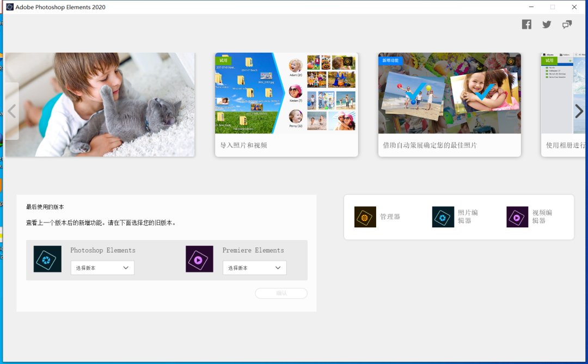Click the Twitter bird icon
The width and height of the screenshot is (588, 364).
point(547,24)
